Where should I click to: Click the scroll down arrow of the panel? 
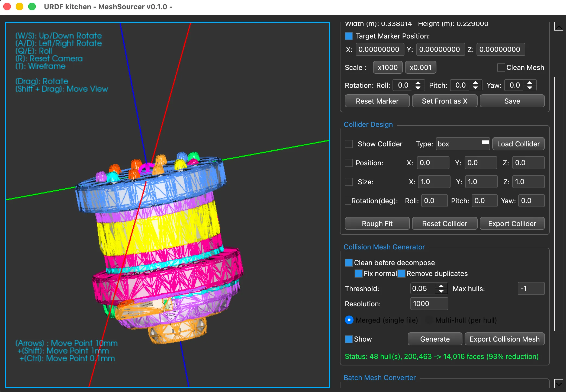[558, 383]
